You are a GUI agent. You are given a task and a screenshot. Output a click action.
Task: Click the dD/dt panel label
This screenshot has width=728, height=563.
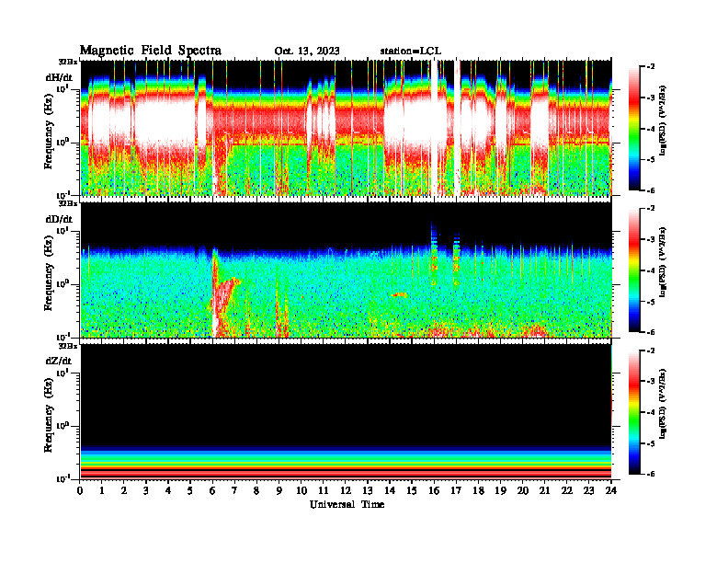[x=59, y=219]
